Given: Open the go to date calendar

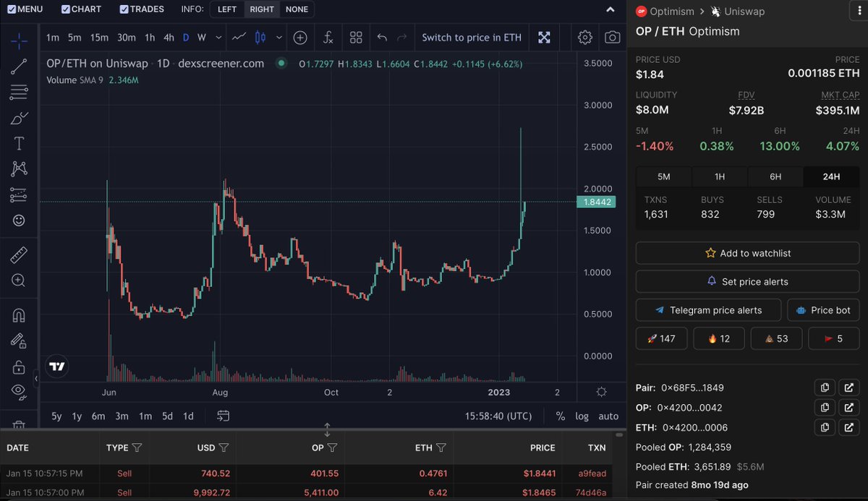Looking at the screenshot, I should pyautogui.click(x=223, y=416).
